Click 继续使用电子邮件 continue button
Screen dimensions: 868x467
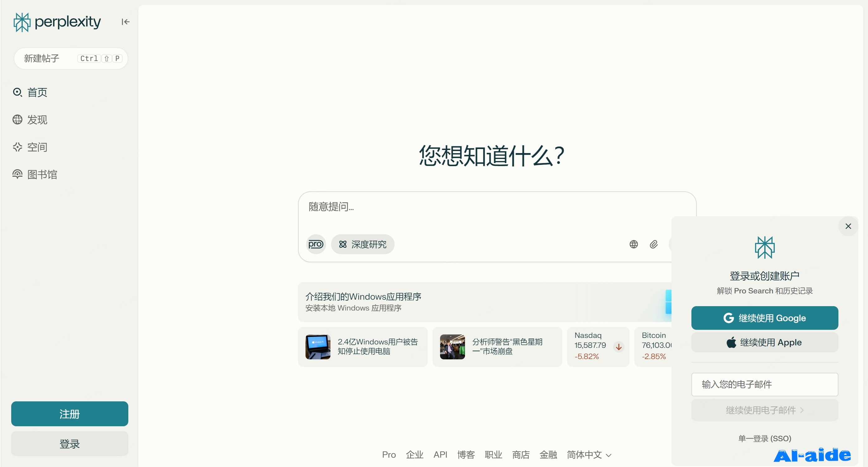click(x=765, y=410)
